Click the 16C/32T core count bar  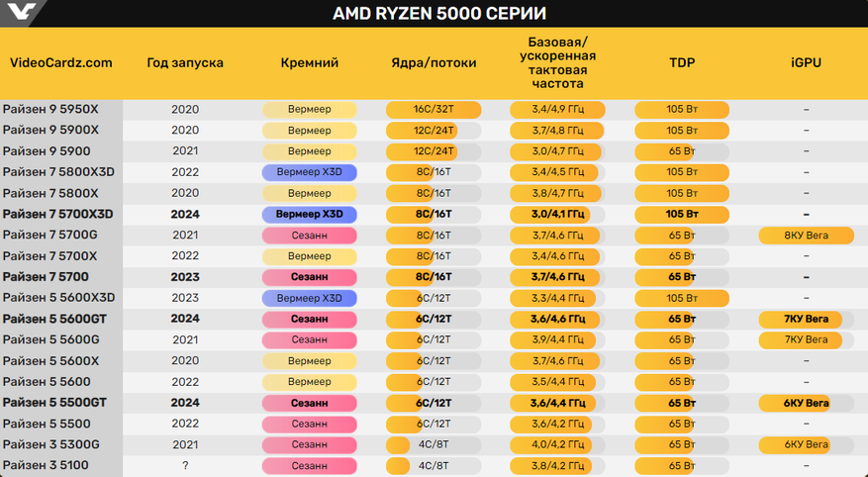coord(434,110)
